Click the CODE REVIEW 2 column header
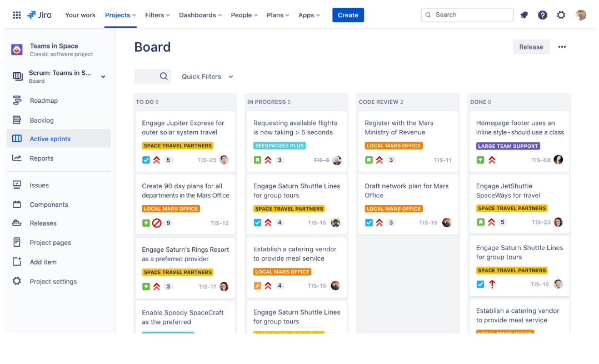Image resolution: width=599 pixels, height=364 pixels. point(381,102)
